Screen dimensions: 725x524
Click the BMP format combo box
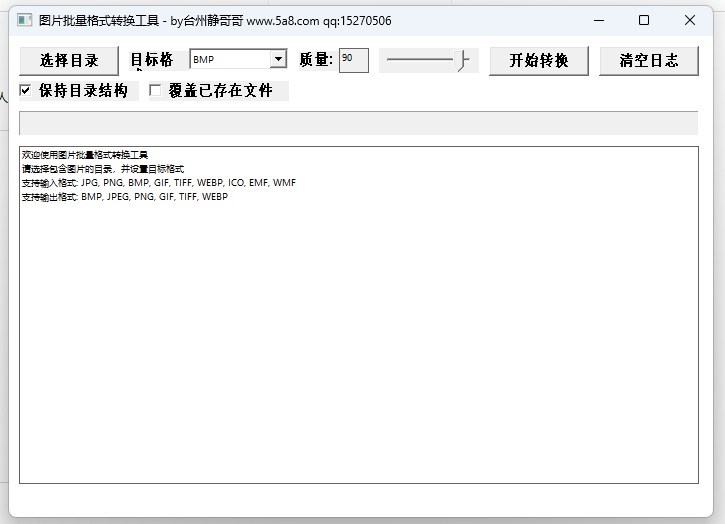click(x=229, y=60)
